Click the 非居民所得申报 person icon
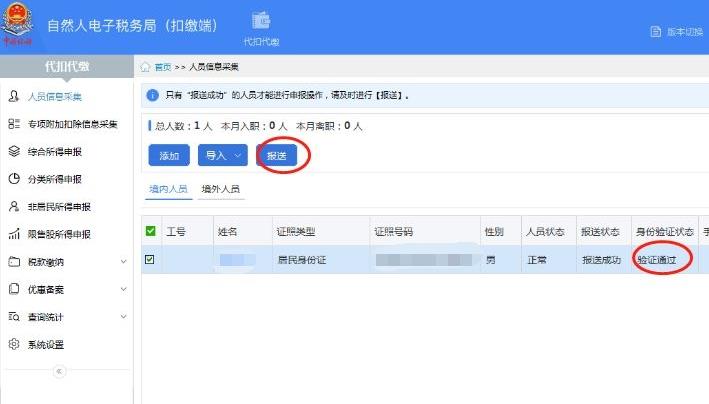The width and height of the screenshot is (709, 404). click(14, 207)
